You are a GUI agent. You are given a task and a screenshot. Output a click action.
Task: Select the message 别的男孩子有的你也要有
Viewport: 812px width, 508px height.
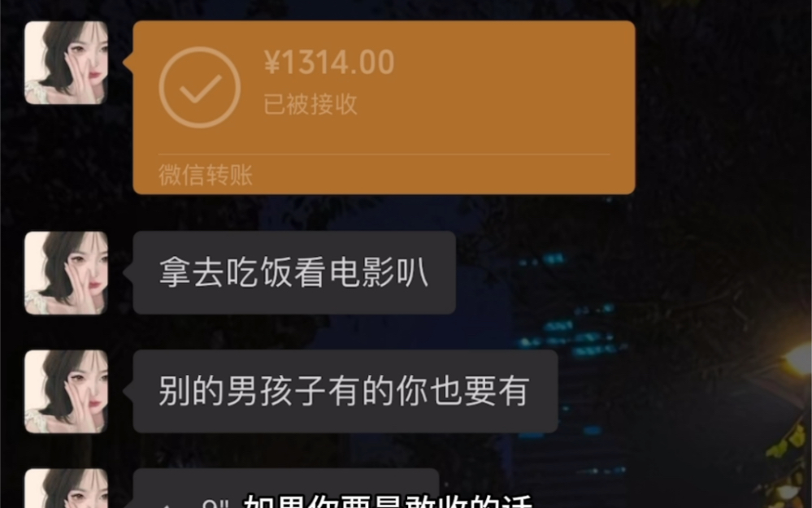click(x=345, y=391)
